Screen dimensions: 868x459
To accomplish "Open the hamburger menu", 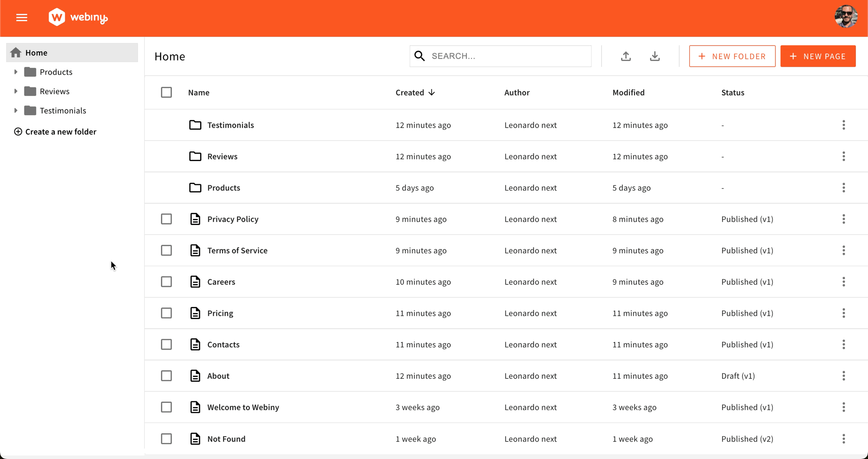I will [21, 17].
